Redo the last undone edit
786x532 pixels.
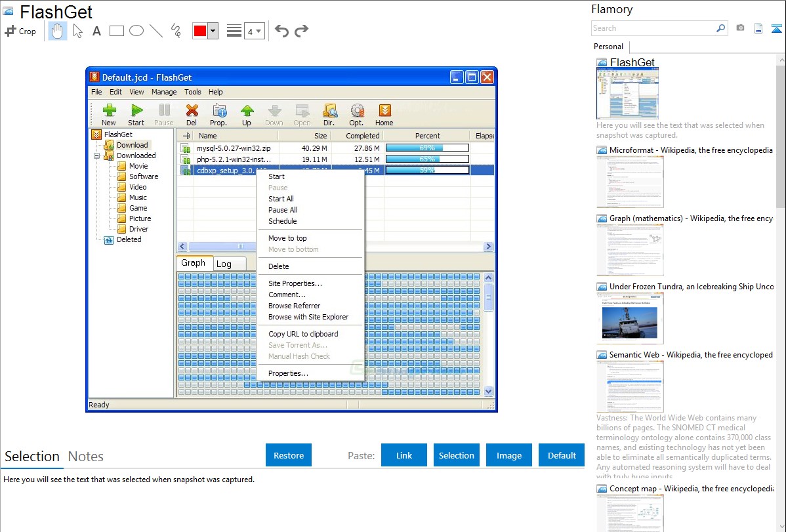[301, 31]
